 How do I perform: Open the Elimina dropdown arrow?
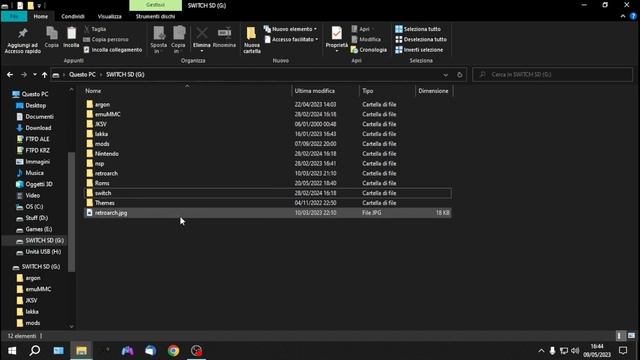click(202, 51)
